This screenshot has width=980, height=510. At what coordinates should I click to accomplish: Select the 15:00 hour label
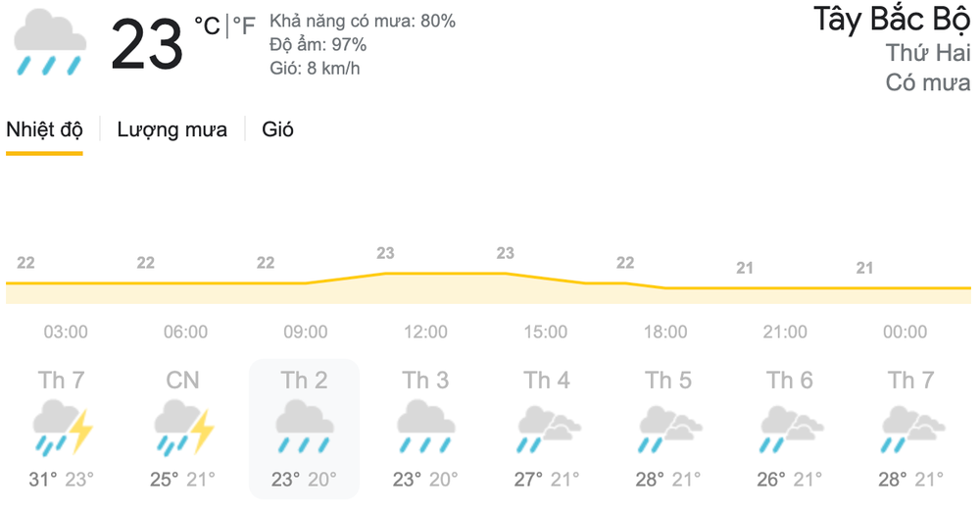[546, 331]
